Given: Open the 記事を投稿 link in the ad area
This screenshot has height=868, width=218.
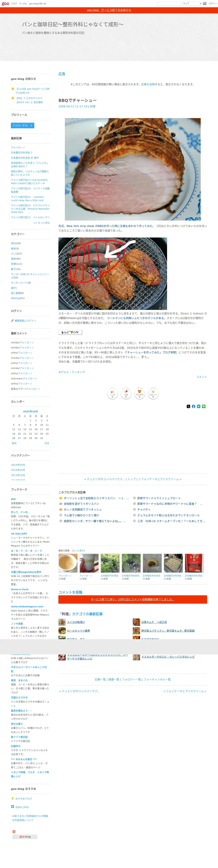Looking at the screenshot, I should pos(148,84).
